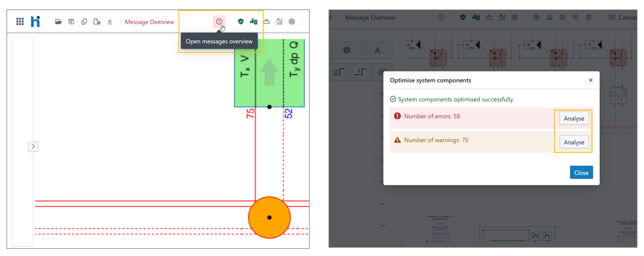Click the duplicate pages icon
Image resolution: width=644 pixels, height=256 pixels.
(84, 22)
